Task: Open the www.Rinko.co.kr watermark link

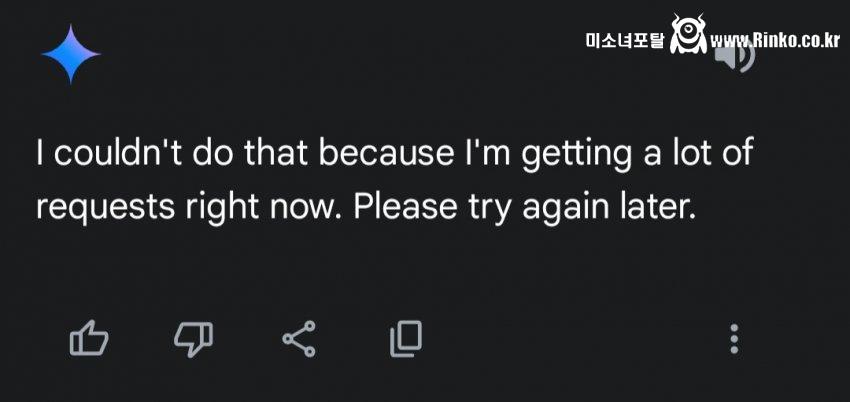Action: 775,41
